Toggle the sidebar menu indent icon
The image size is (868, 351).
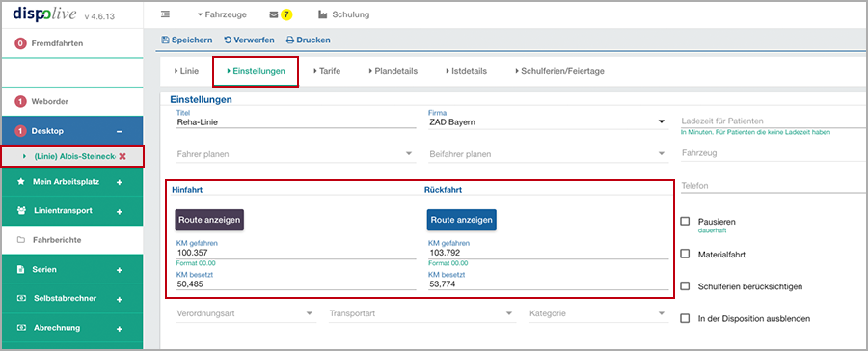[164, 14]
